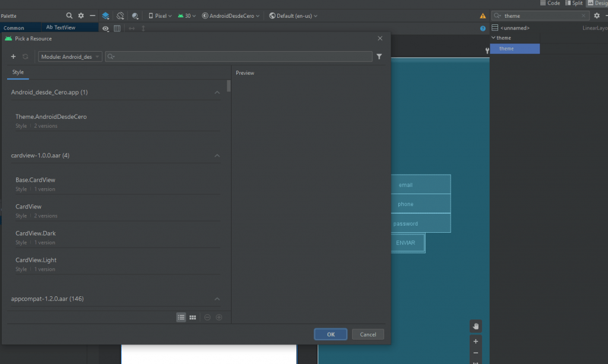
Task: Grab the style list scrollbar
Action: 229,86
